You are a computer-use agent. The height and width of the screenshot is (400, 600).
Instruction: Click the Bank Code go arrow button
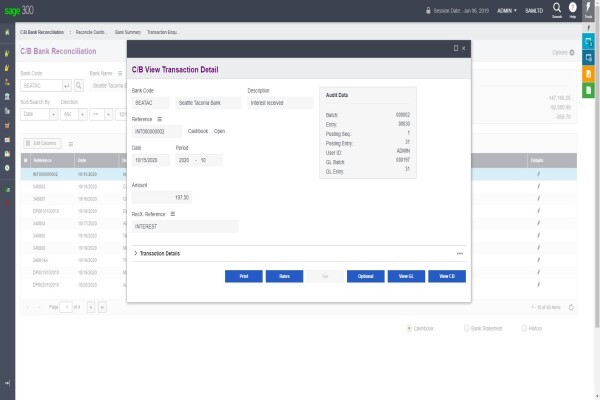click(x=67, y=85)
